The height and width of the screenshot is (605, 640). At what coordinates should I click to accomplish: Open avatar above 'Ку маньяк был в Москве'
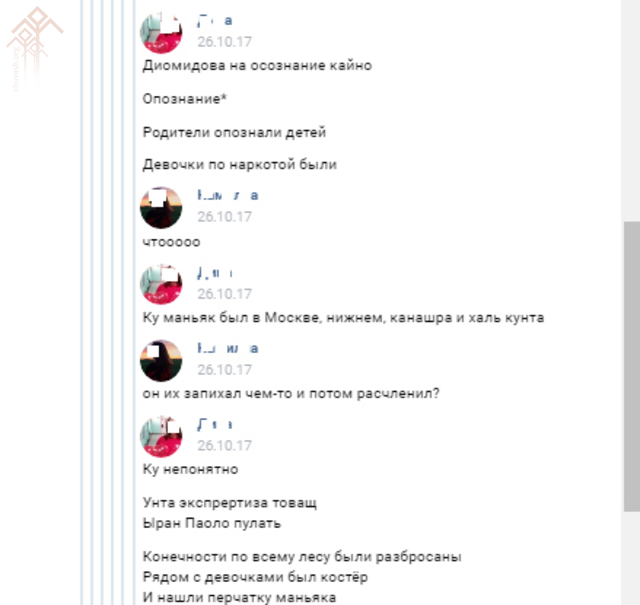[161, 285]
